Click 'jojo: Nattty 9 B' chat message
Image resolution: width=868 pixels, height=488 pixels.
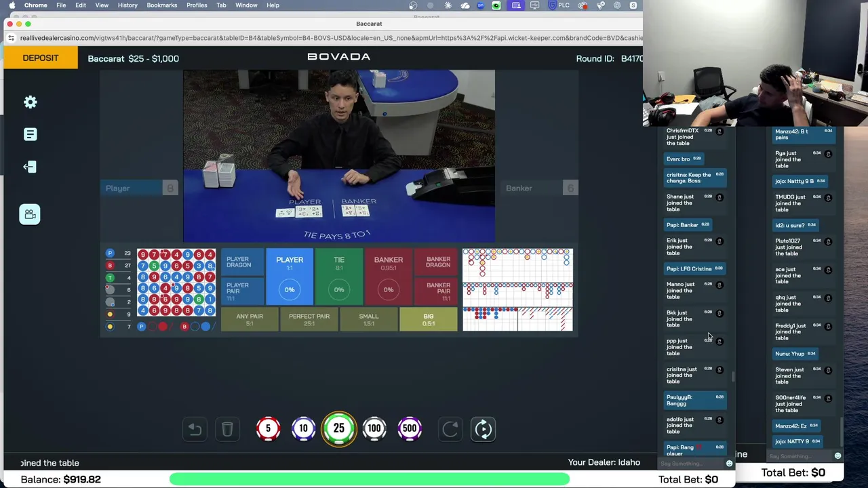pos(800,181)
